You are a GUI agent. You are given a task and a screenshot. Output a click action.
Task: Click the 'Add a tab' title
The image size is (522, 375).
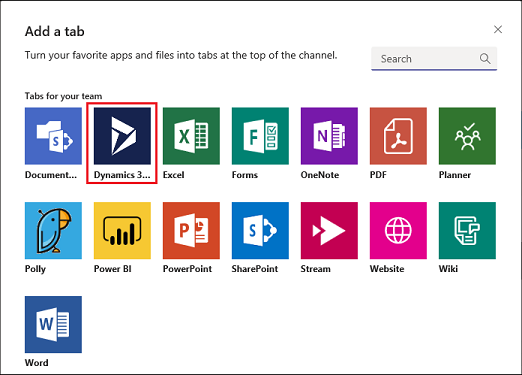point(55,32)
